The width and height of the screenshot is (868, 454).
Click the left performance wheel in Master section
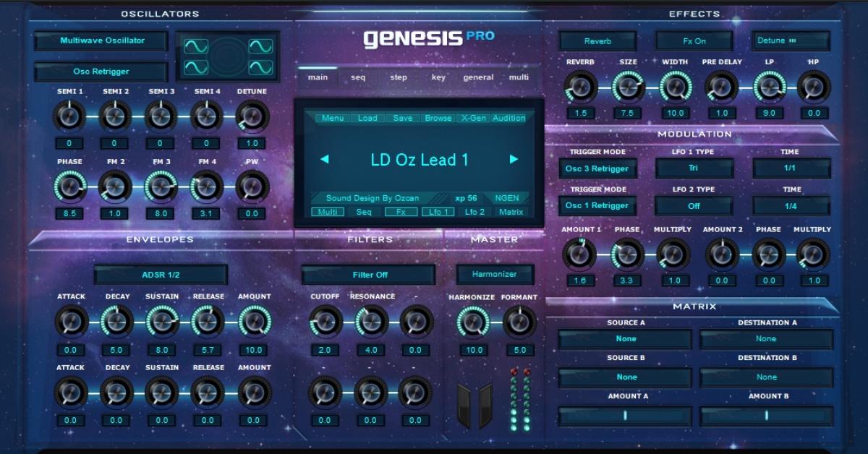[x=464, y=406]
